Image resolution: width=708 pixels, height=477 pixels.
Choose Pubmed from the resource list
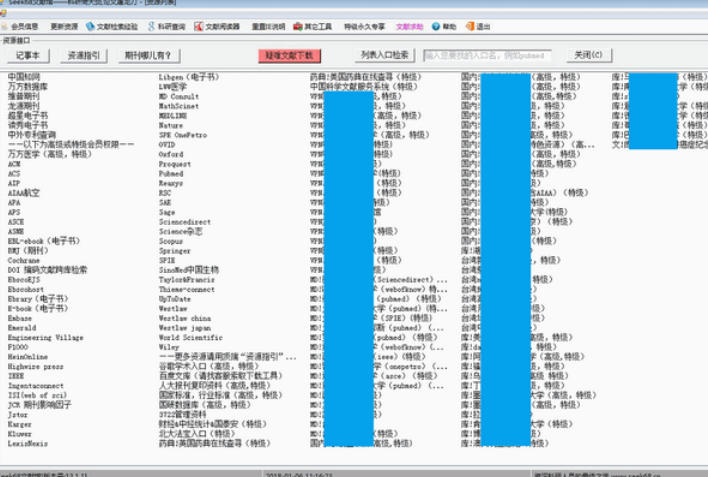(171, 173)
